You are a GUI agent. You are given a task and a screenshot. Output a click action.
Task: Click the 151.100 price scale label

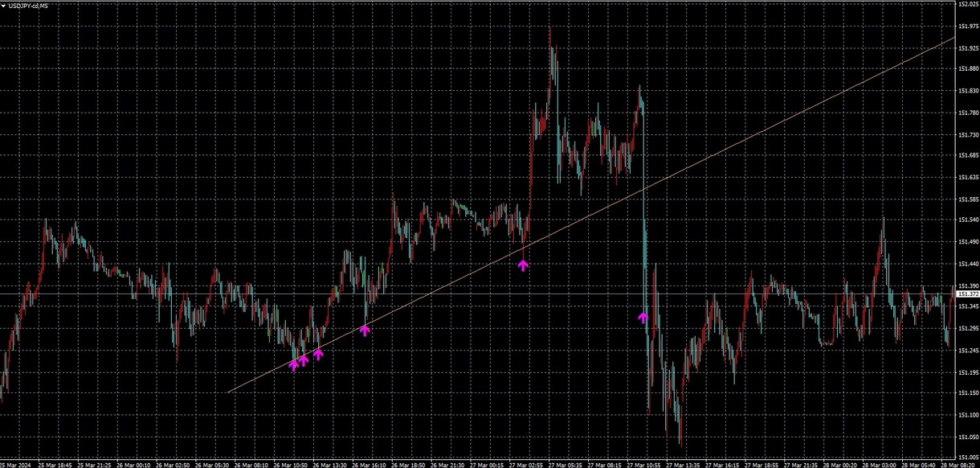pyautogui.click(x=968, y=415)
